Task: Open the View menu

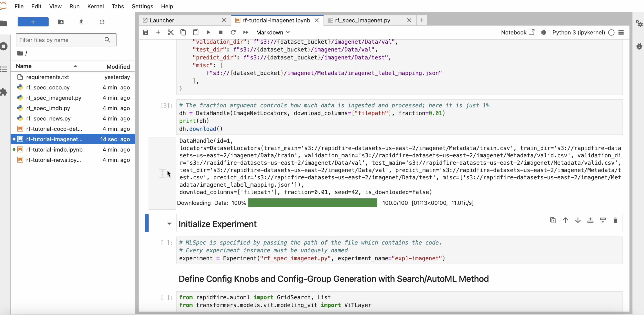Action: coord(55,6)
